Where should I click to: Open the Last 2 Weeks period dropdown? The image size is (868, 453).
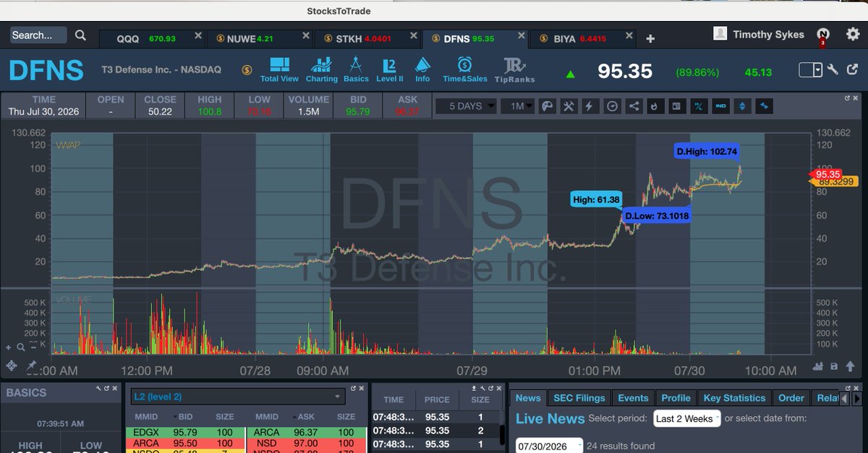click(686, 419)
